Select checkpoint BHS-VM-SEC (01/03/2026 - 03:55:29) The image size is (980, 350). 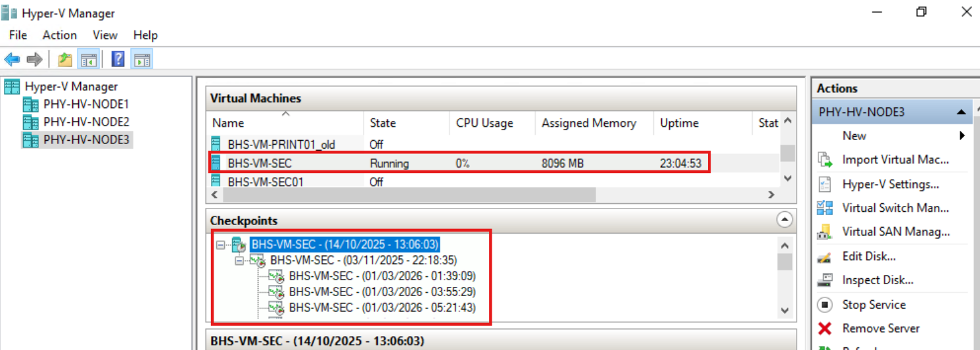point(382,292)
